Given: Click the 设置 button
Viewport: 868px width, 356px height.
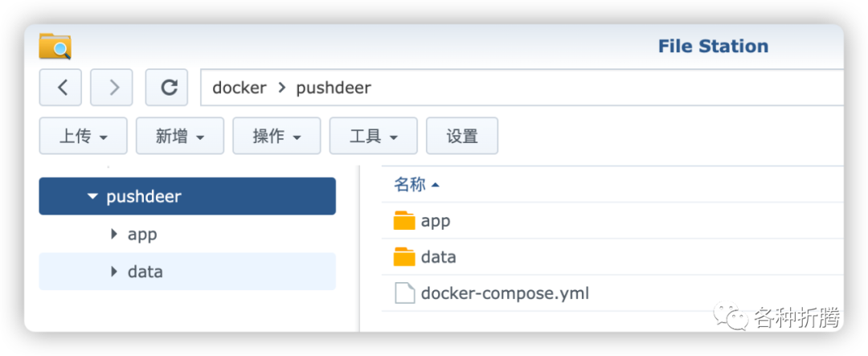Looking at the screenshot, I should pyautogui.click(x=462, y=137).
